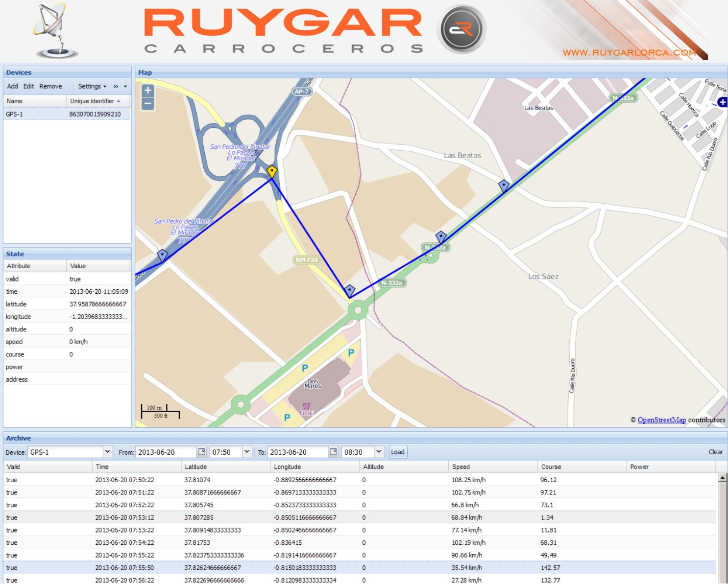
Task: Sort by Unique Identifier column
Action: point(93,101)
